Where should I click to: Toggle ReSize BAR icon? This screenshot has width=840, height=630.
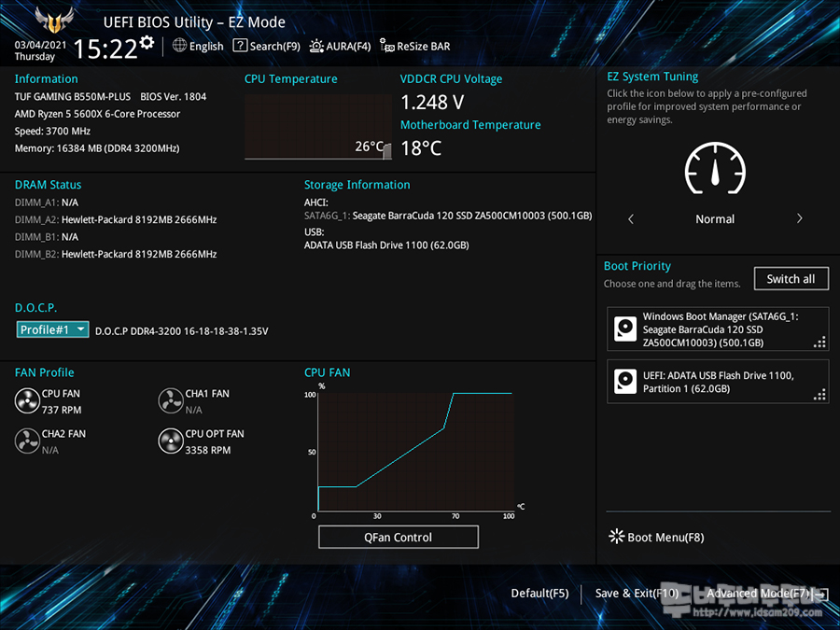(x=386, y=46)
